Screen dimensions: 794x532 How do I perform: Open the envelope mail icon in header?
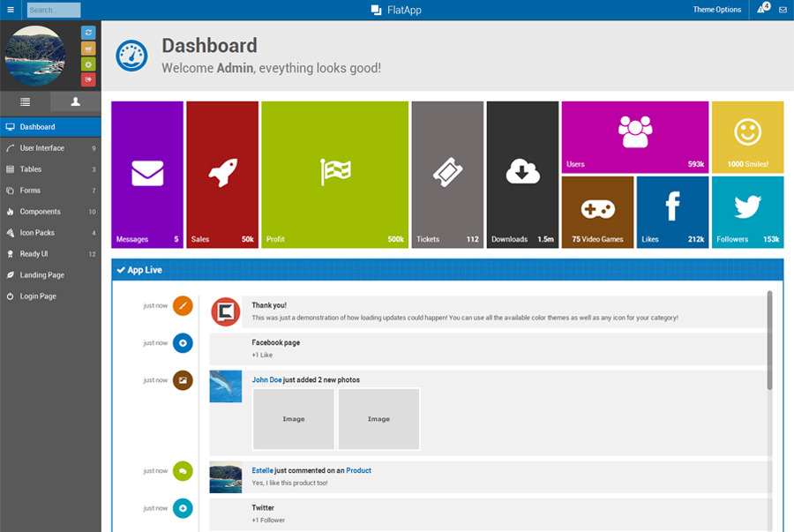(783, 10)
